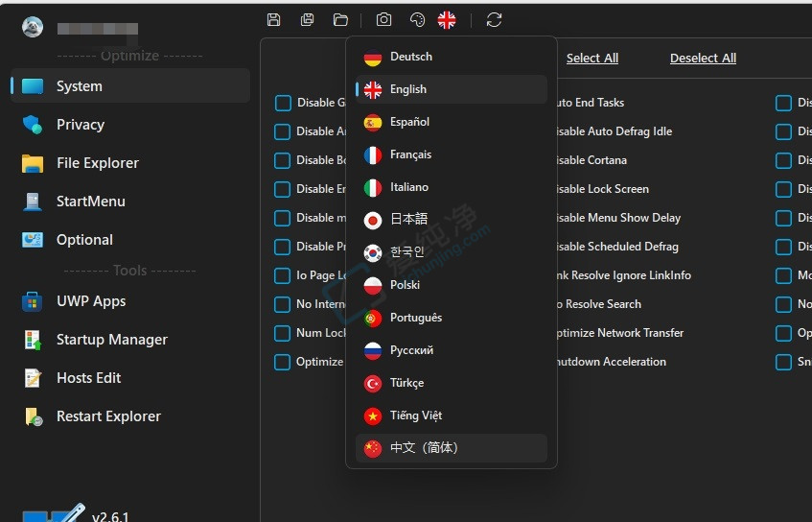Click the 'isable Lock Screen' label
This screenshot has width=812, height=522.
(x=603, y=189)
